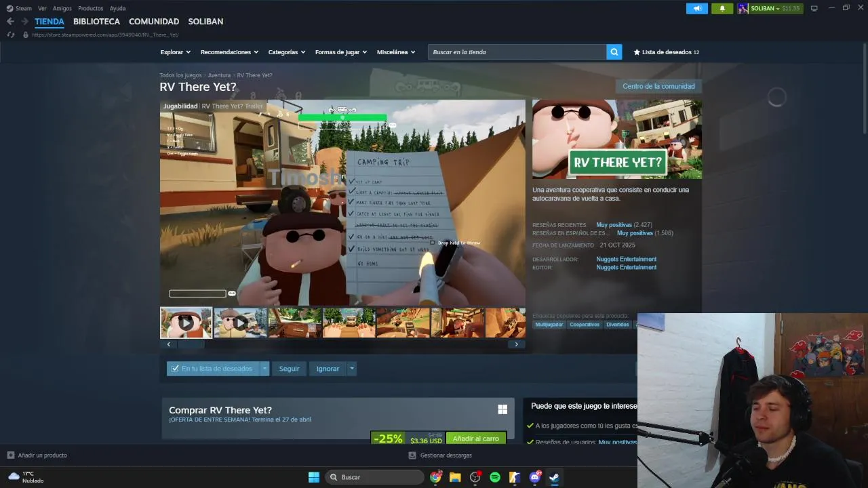868x488 pixels.
Task: Open the Amigos menu
Action: [x=62, y=8]
